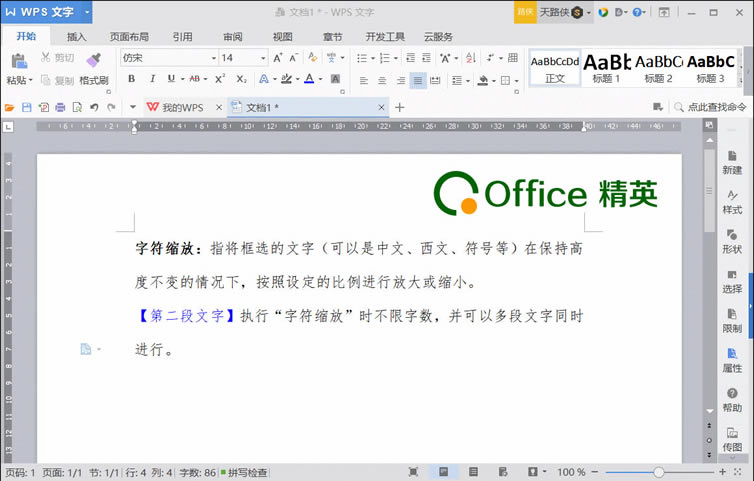754x481 pixels.
Task: Expand the 粘贴 paste options arrow
Action: pyautogui.click(x=30, y=80)
